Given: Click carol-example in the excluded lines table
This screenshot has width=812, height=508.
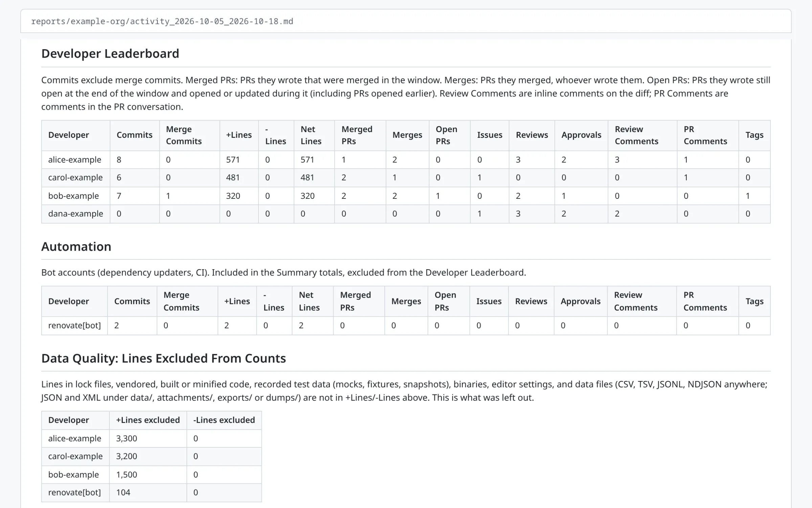Looking at the screenshot, I should pos(75,456).
